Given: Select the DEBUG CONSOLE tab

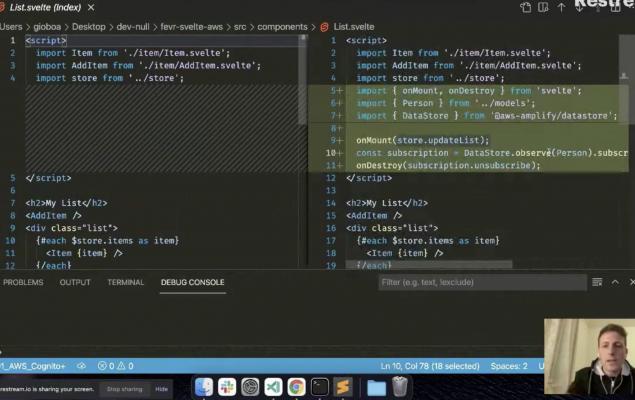Looking at the screenshot, I should [x=192, y=282].
